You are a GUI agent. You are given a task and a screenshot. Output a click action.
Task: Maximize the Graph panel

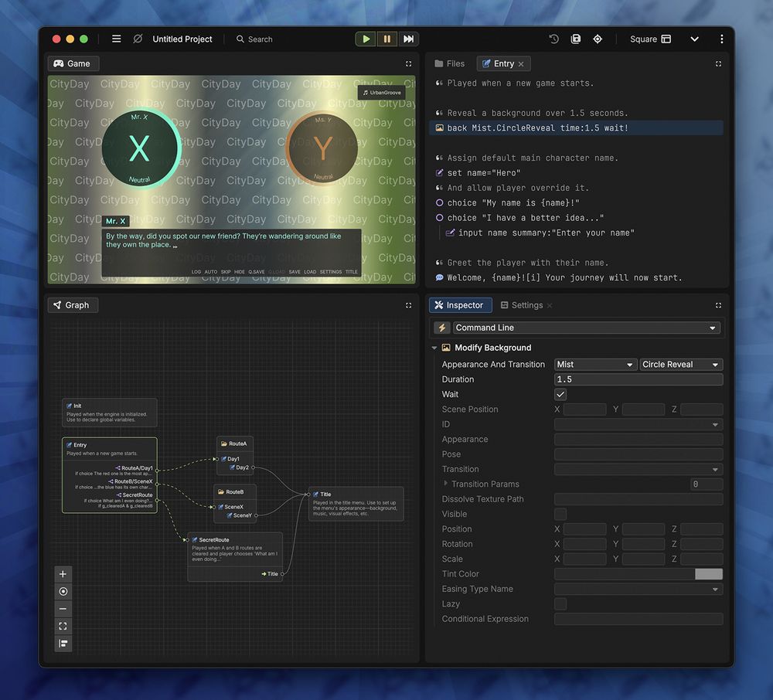tap(409, 305)
